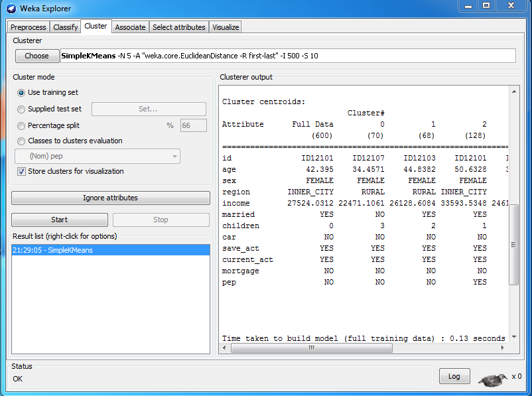Open the (Nom) pep class dropdown
The height and width of the screenshot is (396, 532).
pos(97,157)
